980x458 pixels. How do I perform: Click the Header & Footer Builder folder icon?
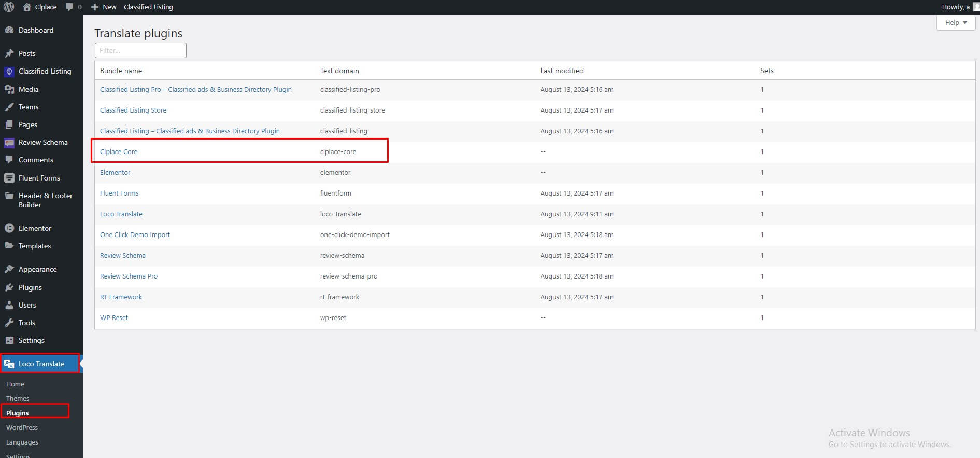(9, 196)
